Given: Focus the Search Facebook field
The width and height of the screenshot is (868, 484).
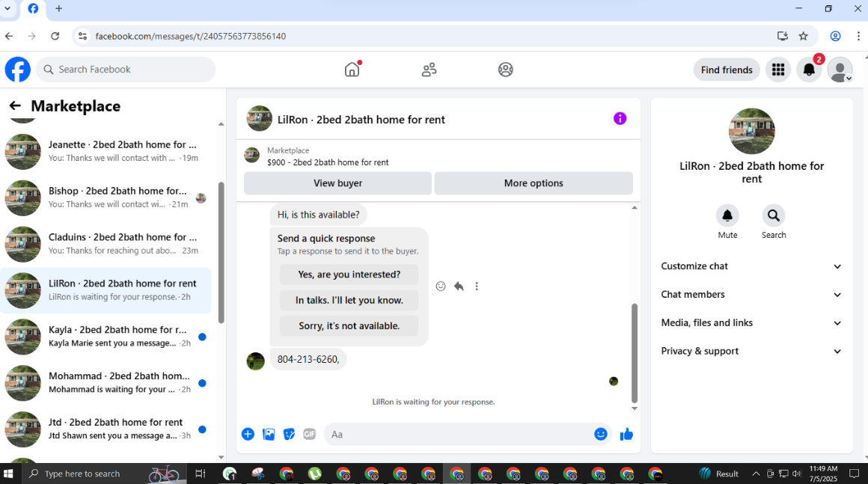Looking at the screenshot, I should point(126,70).
